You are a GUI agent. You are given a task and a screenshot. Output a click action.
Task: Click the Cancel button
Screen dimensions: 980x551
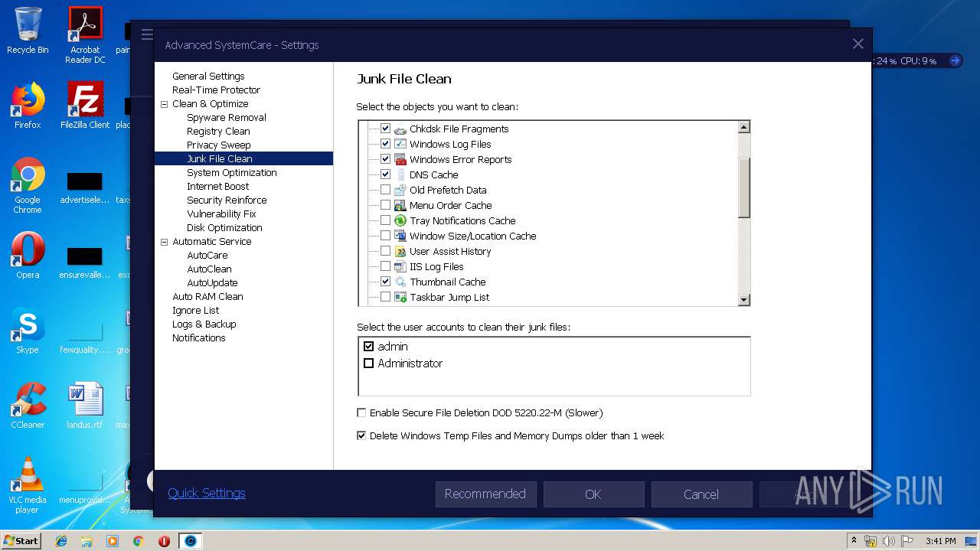click(x=701, y=494)
